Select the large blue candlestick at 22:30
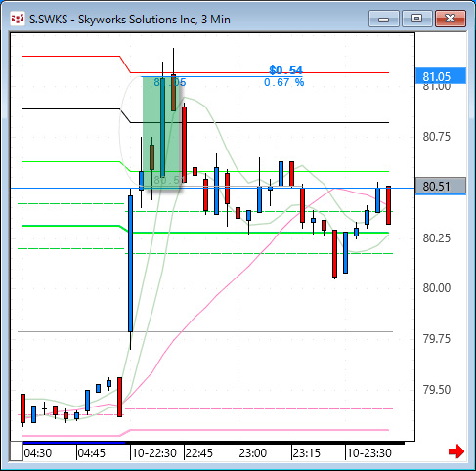The image size is (476, 471). (130, 264)
